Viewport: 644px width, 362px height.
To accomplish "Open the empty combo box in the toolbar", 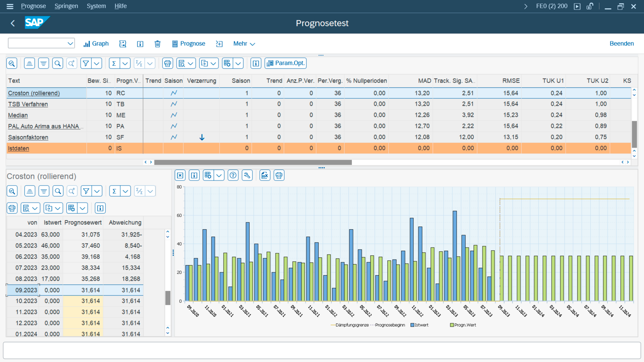I will coord(41,44).
